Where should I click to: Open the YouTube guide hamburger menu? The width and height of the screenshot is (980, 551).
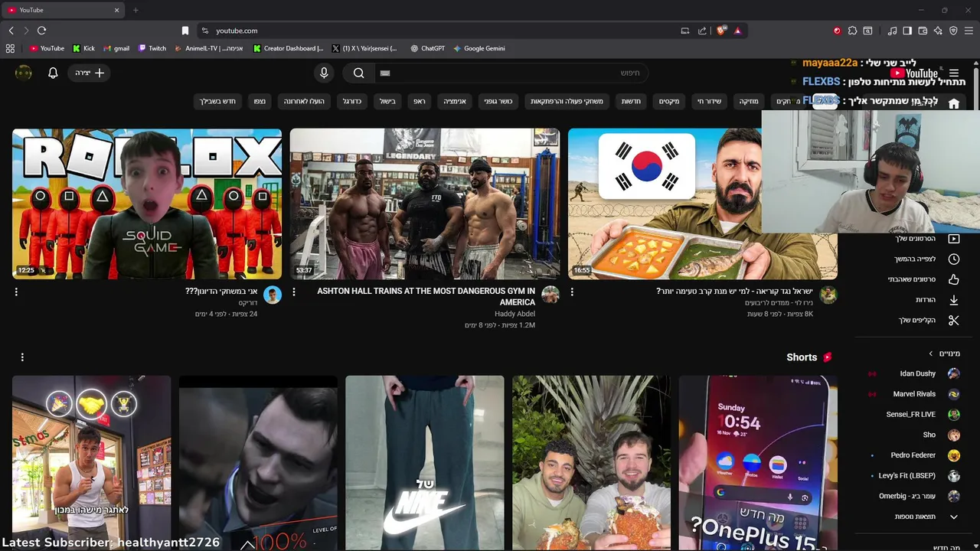954,73
